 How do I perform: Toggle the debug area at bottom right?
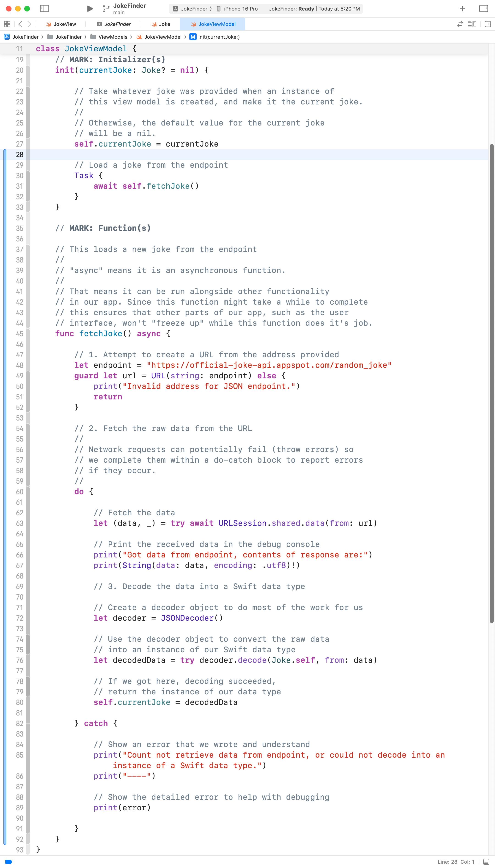(486, 862)
